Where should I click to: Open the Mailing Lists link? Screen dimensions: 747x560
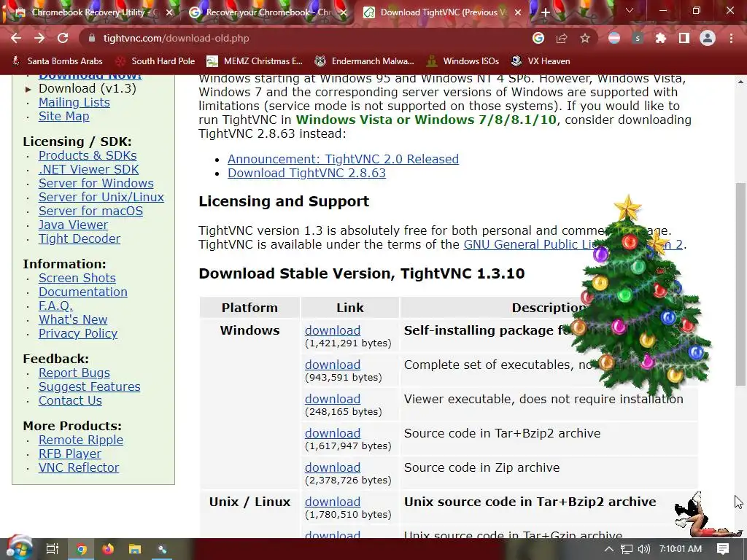tap(74, 102)
